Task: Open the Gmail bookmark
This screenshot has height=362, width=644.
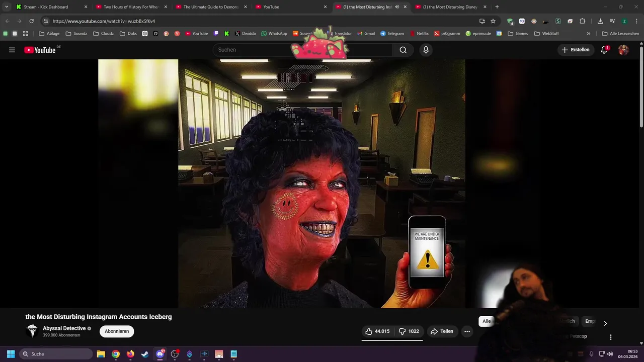Action: (x=366, y=34)
